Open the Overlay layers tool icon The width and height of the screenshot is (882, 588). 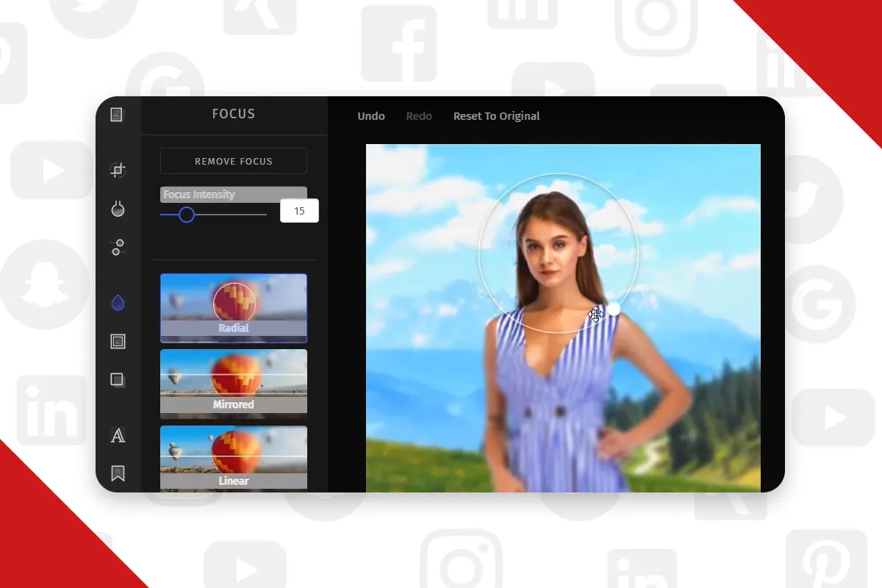coord(118,380)
